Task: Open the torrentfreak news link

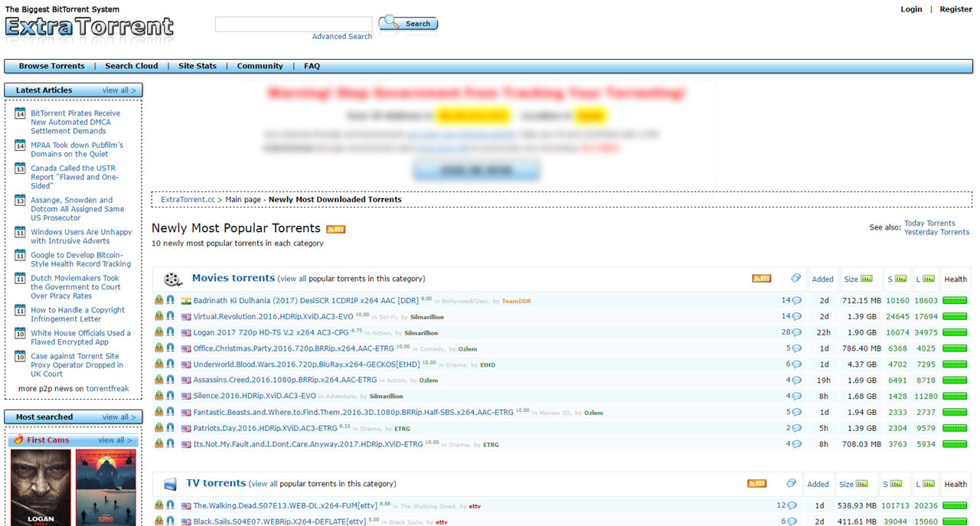Action: tap(107, 389)
